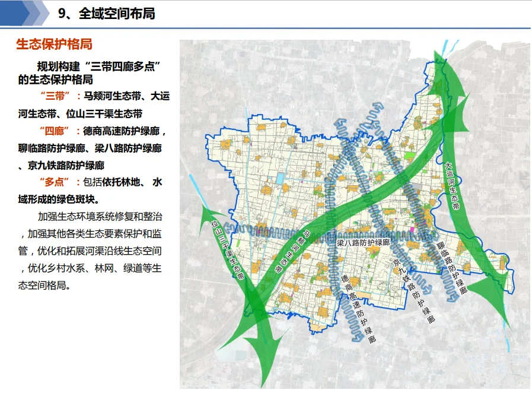Click the cyan water rectangle on the map

click(x=280, y=178)
